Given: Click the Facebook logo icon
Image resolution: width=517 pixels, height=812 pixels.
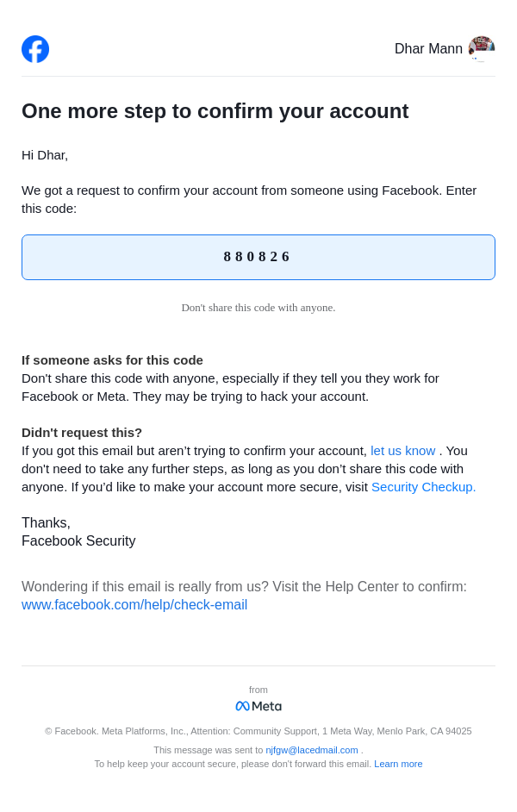Looking at the screenshot, I should pos(35,49).
